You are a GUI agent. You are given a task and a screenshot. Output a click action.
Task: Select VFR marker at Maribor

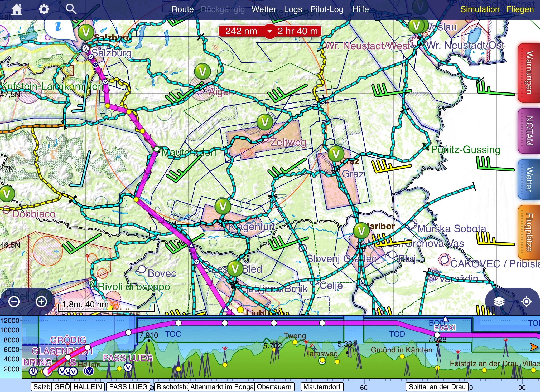click(361, 231)
